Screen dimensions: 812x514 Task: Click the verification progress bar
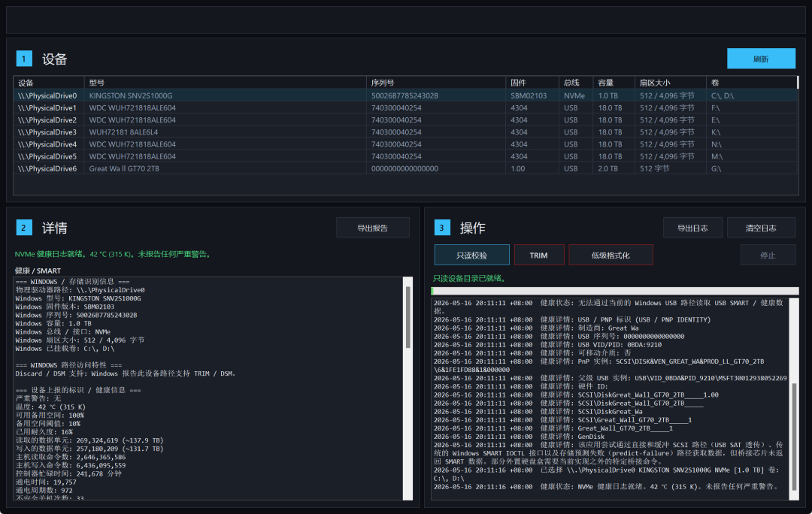pyautogui.click(x=615, y=291)
